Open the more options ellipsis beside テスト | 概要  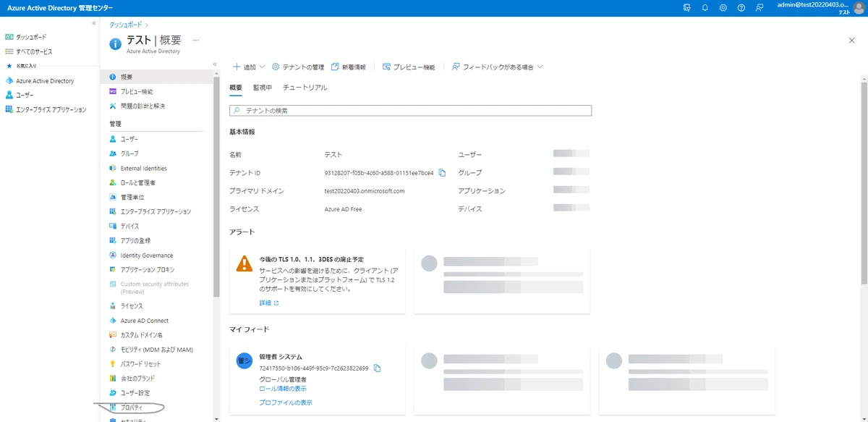point(195,40)
